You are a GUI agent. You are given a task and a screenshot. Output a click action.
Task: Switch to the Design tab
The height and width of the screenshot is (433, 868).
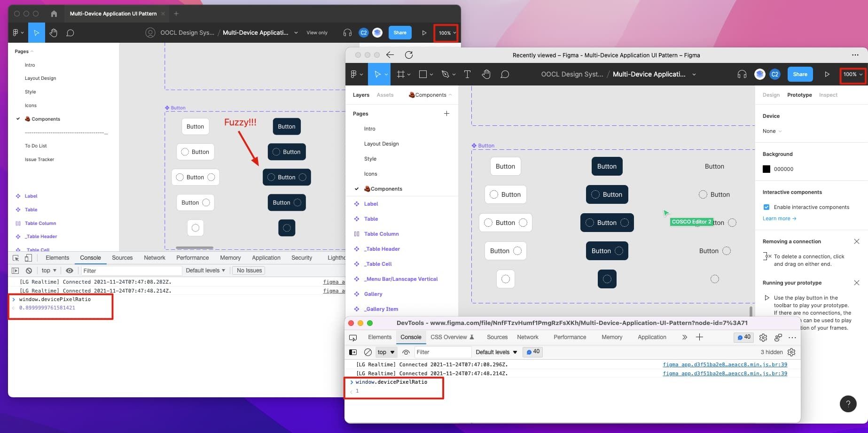(x=771, y=95)
